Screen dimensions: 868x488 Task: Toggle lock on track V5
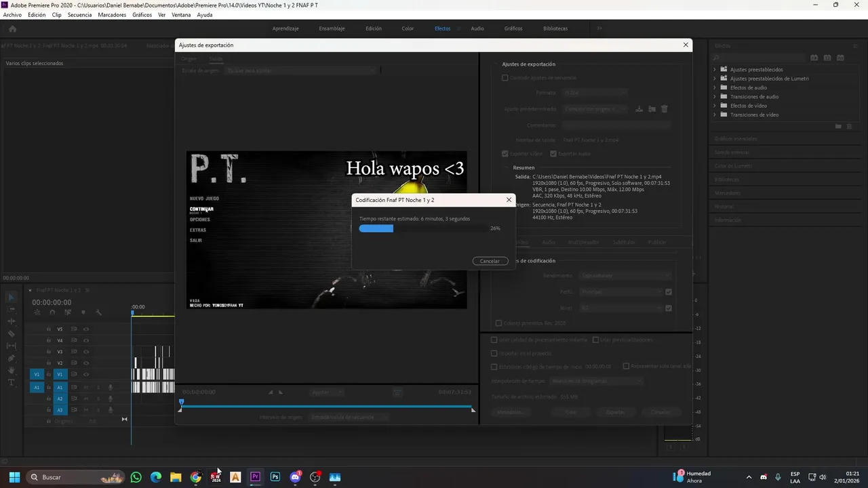click(x=48, y=329)
